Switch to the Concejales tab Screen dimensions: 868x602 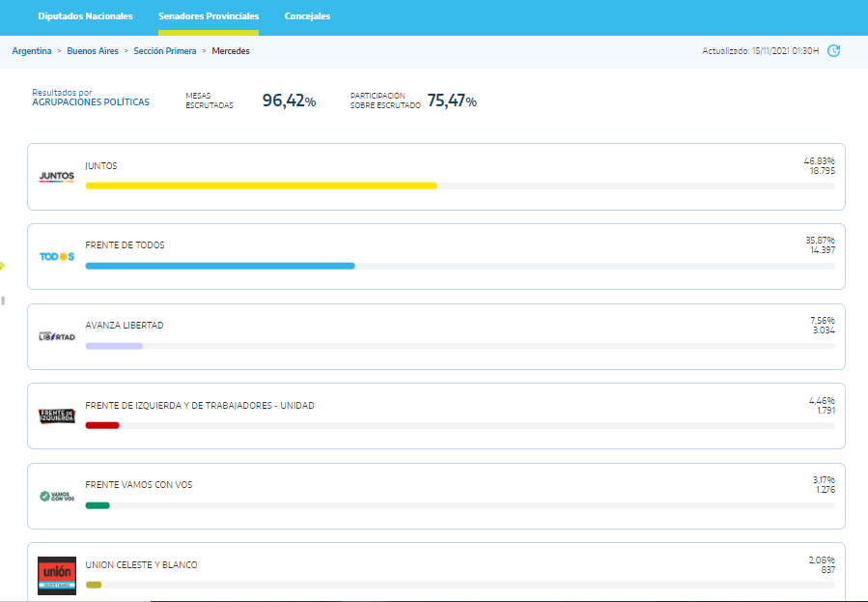307,16
